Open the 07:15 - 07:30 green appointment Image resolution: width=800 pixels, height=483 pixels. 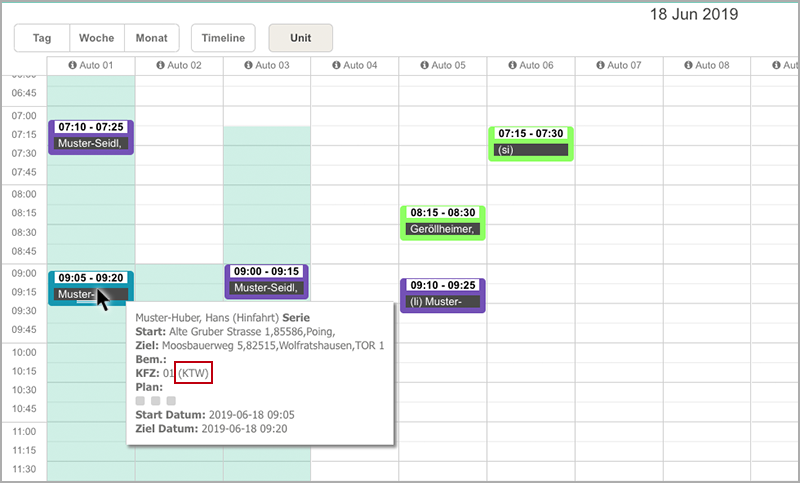click(x=530, y=142)
